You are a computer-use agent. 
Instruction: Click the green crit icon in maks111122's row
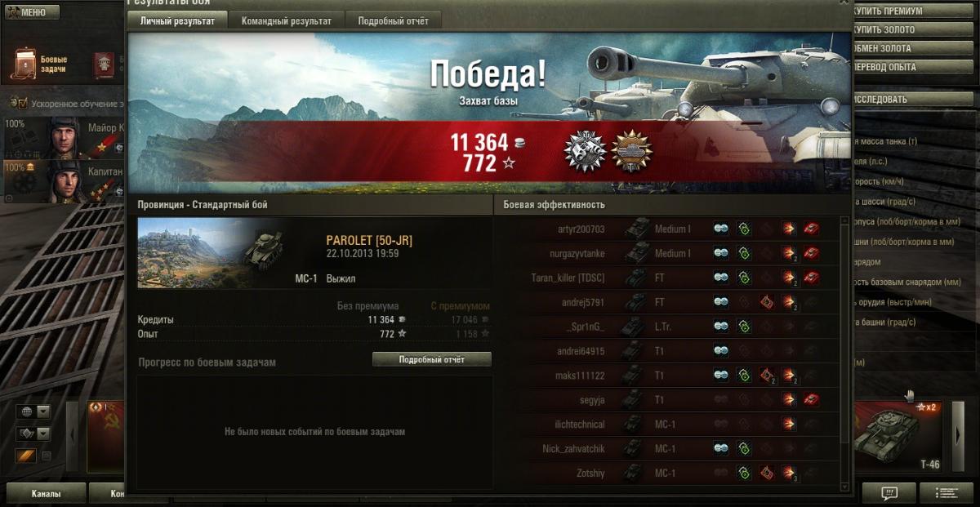coord(744,376)
